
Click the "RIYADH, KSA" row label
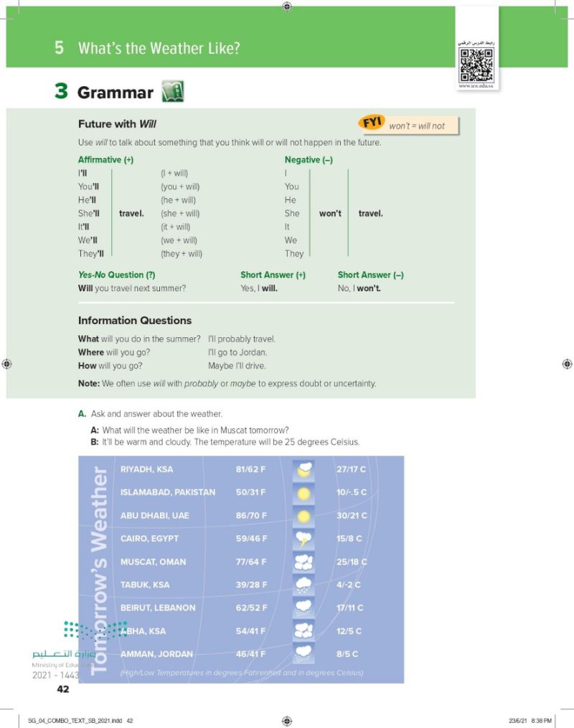147,469
